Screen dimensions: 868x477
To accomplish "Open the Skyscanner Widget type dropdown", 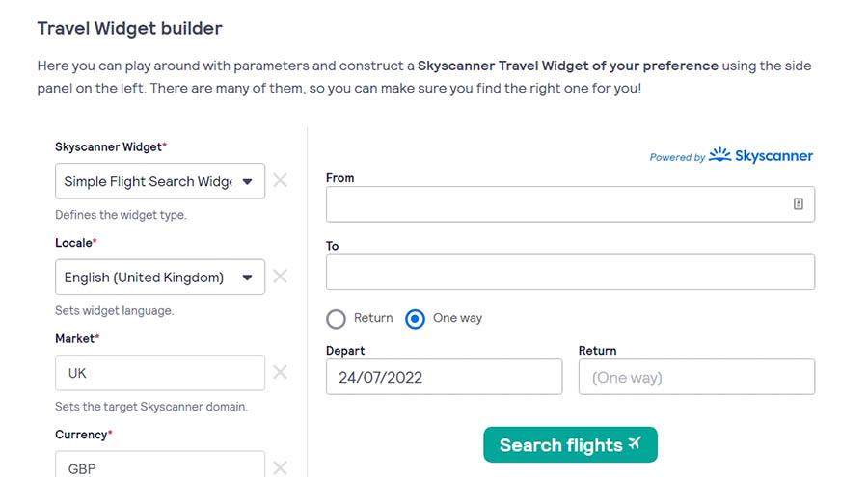I will 160,181.
